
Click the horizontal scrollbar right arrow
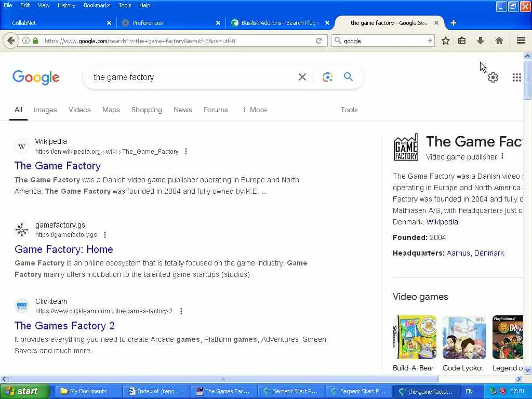coord(519,379)
